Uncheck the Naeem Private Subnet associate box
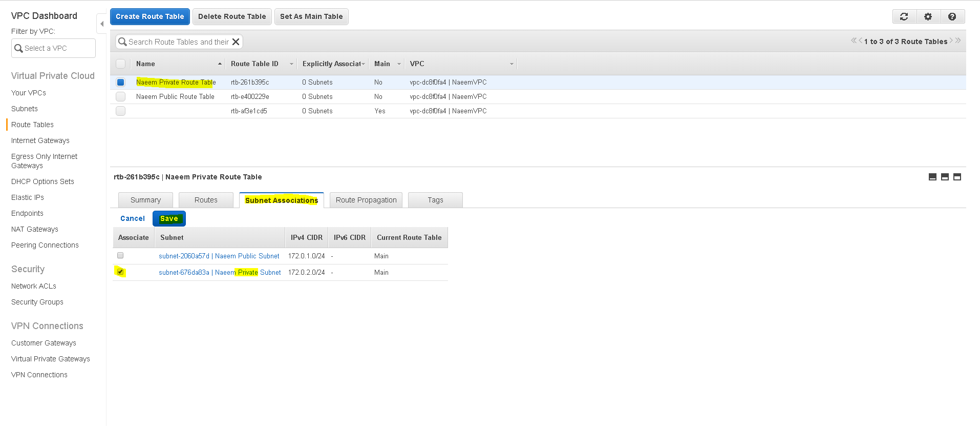Image resolution: width=980 pixels, height=428 pixels. click(120, 272)
